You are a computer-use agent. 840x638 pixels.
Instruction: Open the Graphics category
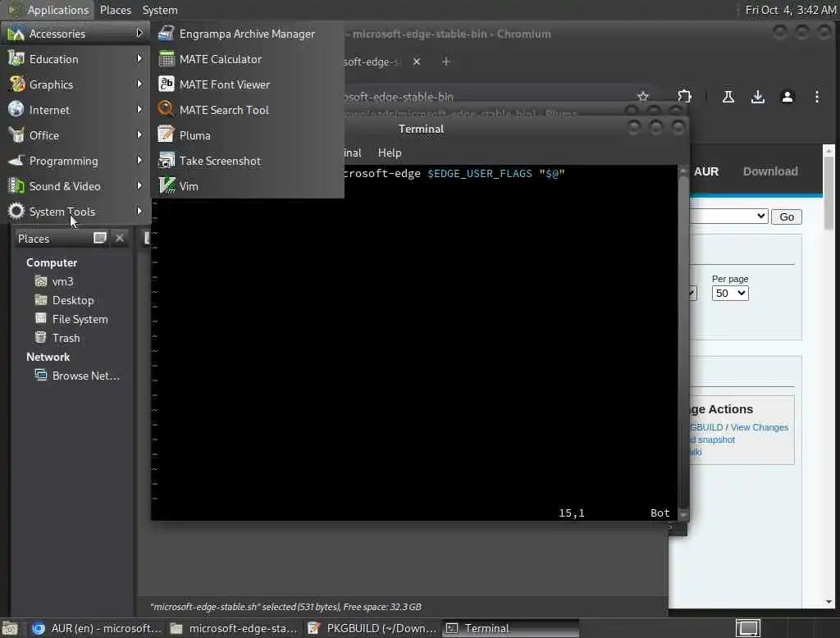75,84
